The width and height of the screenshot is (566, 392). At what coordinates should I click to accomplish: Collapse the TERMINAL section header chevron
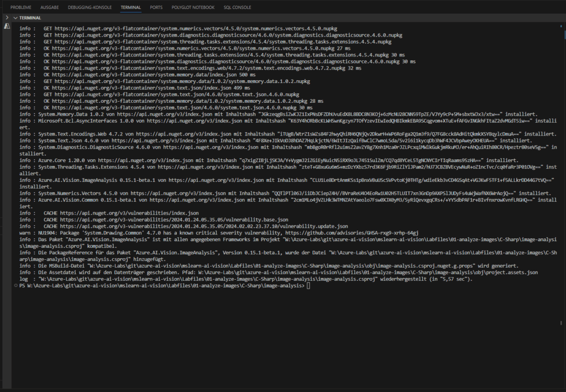pos(15,18)
